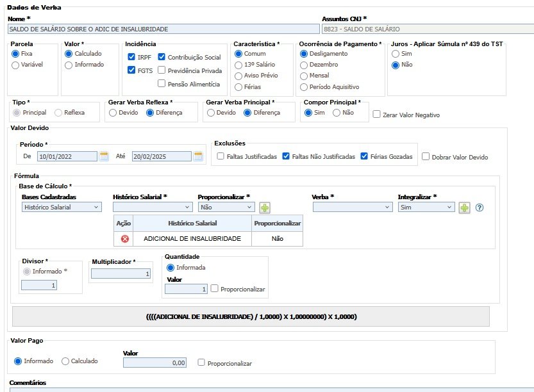This screenshot has width=534, height=392.
Task: Open the Histórico Salarial combo box
Action: click(153, 207)
